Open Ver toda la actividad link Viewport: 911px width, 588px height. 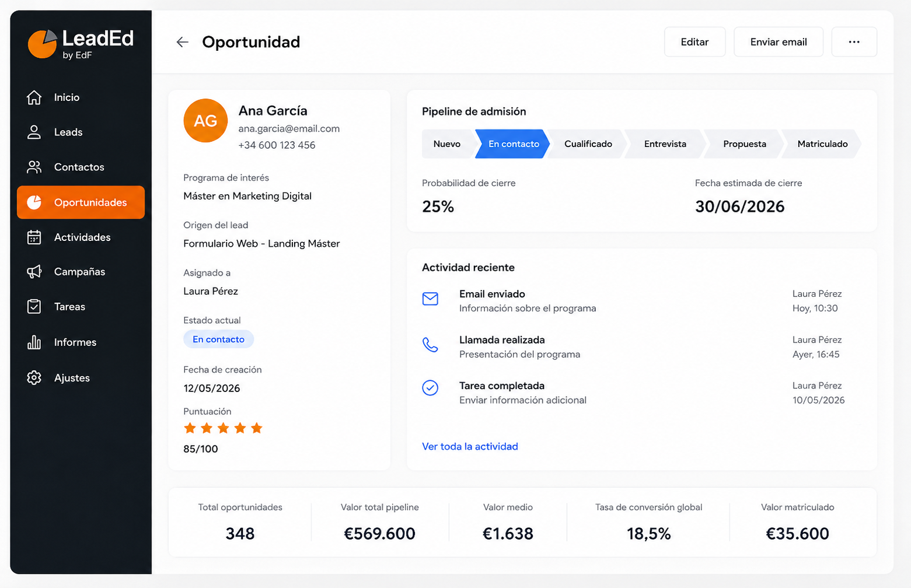pyautogui.click(x=470, y=446)
